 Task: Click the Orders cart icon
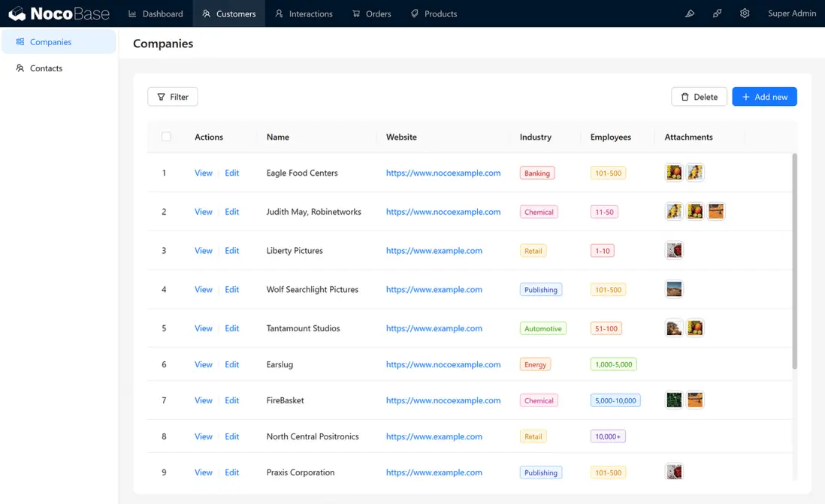356,14
